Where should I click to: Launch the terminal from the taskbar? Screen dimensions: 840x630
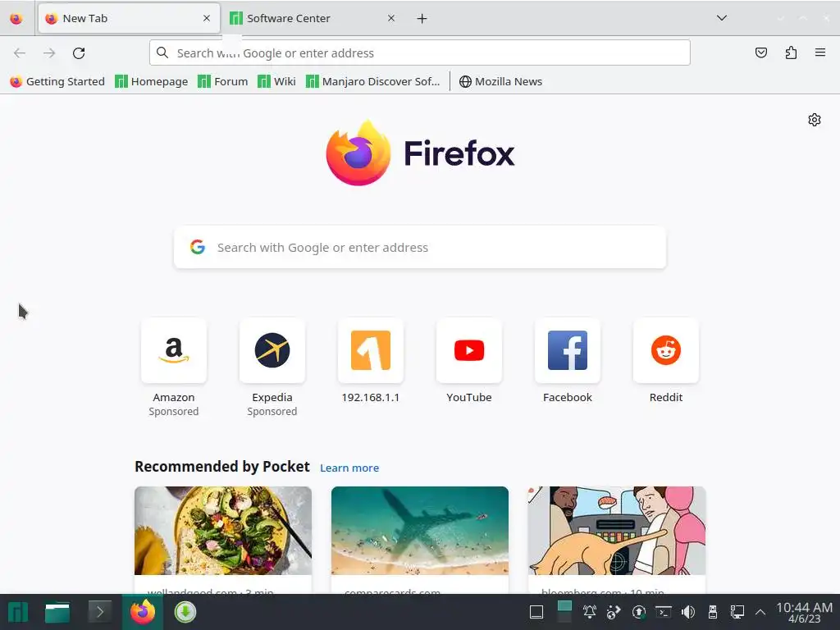click(99, 612)
